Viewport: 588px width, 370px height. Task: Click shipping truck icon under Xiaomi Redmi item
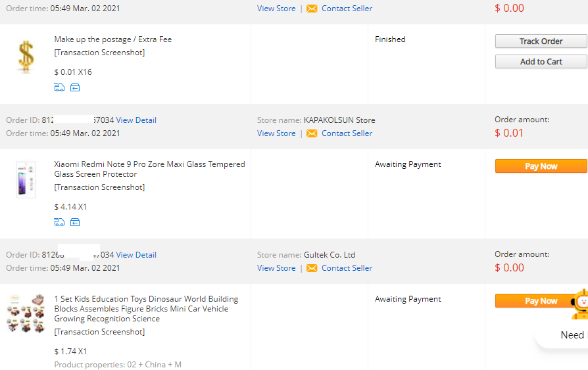point(59,222)
